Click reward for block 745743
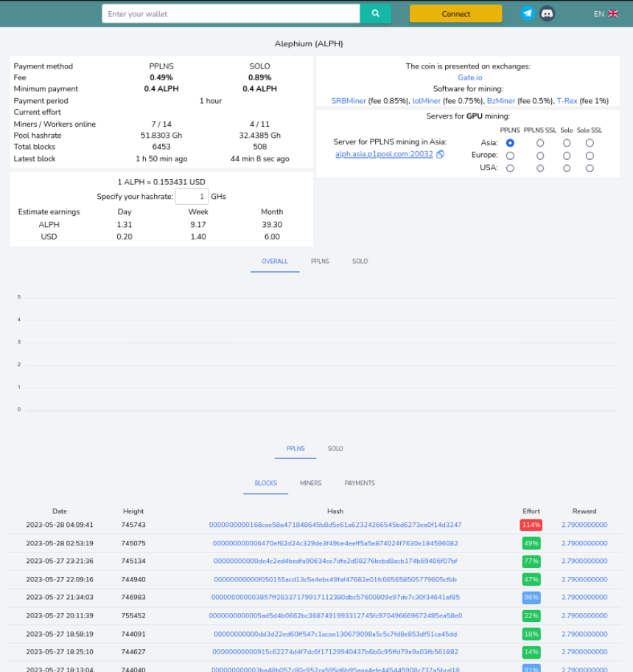The height and width of the screenshot is (672, 633). [x=584, y=525]
